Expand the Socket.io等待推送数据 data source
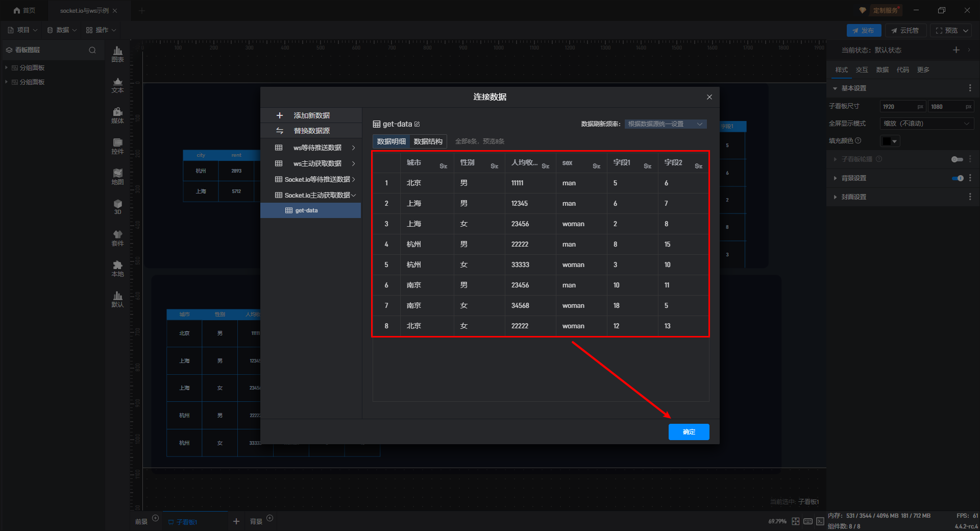980x531 pixels. click(x=353, y=180)
